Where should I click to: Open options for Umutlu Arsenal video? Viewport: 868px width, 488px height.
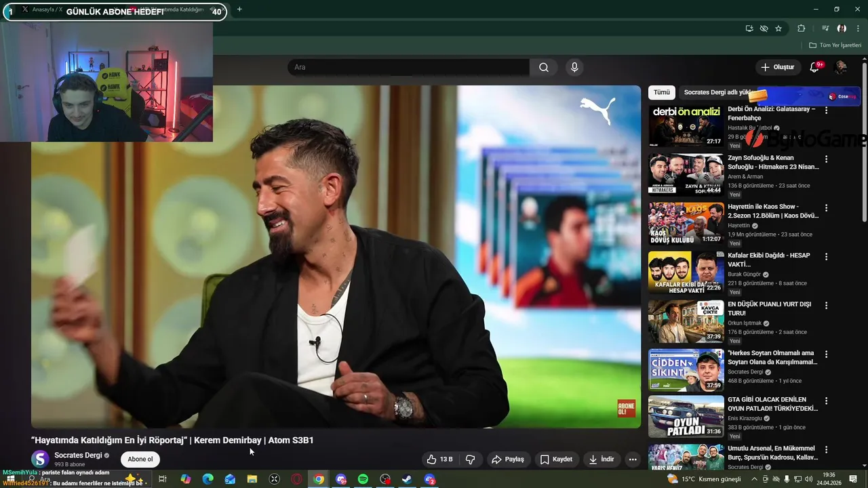[x=826, y=449]
